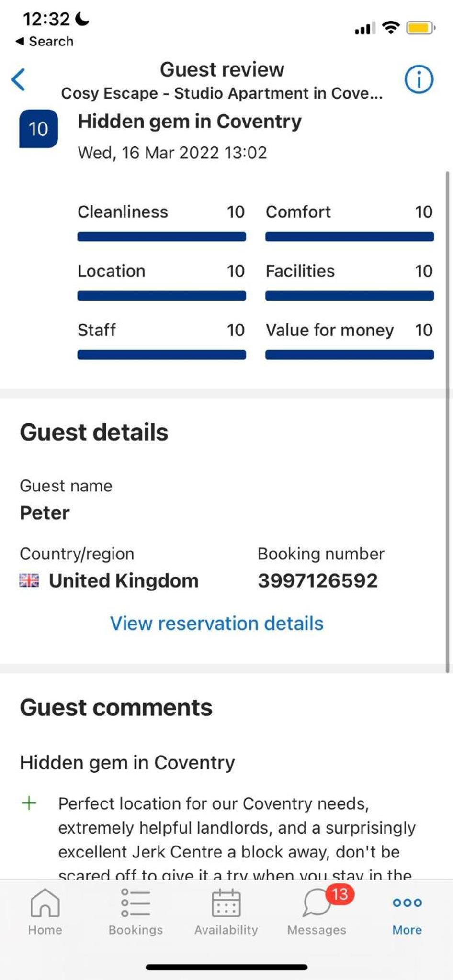Tap the guest name Peter

tap(45, 512)
